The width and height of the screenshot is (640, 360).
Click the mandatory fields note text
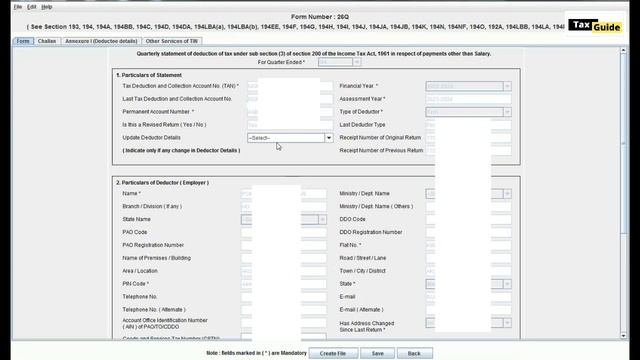pos(256,353)
